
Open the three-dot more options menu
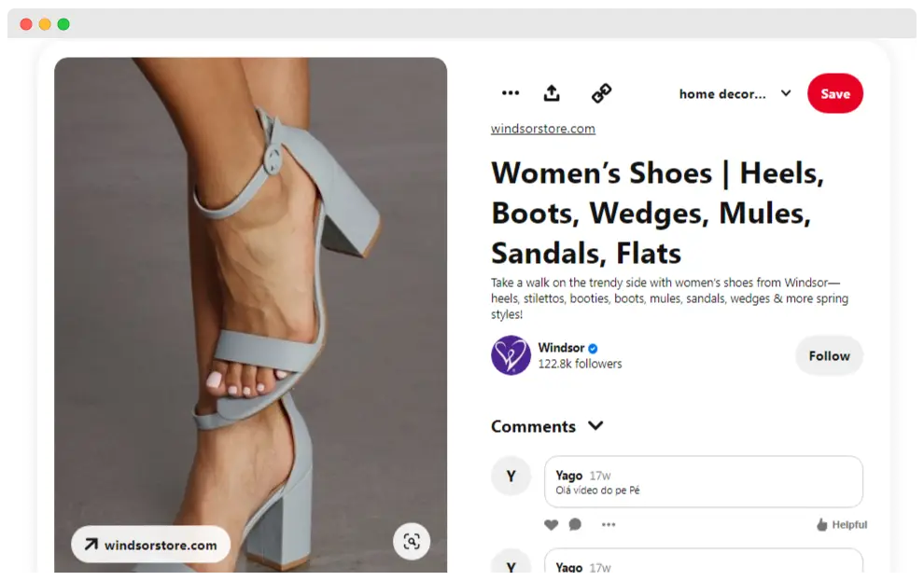pyautogui.click(x=511, y=93)
